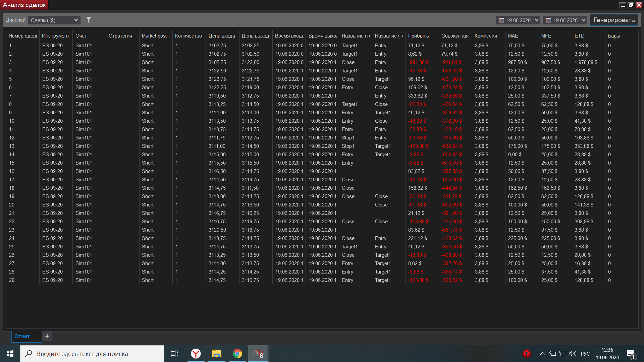This screenshot has height=362, width=644.
Task: Add new tab with plus icon
Action: pyautogui.click(x=47, y=336)
